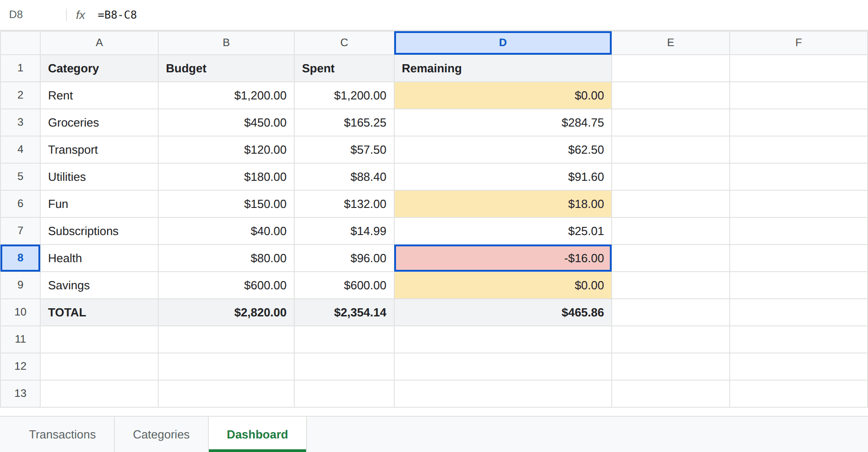Click Fun remaining $18.00 cell
Image resolution: width=868 pixels, height=452 pixels.
point(503,204)
